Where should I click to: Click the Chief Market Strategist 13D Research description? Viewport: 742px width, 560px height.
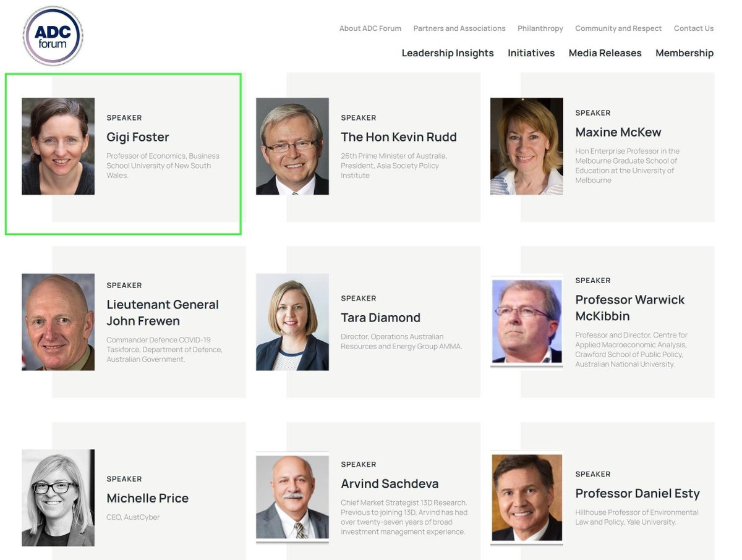(x=404, y=517)
